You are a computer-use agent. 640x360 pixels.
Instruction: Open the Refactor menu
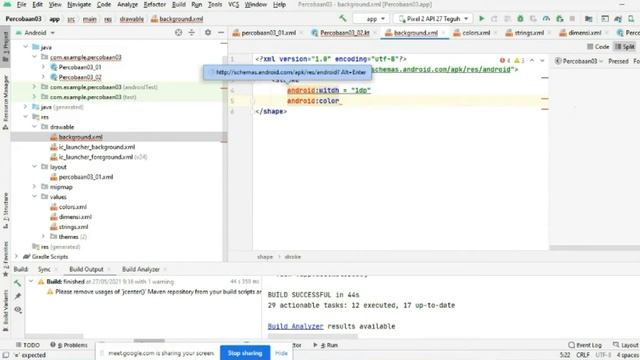tap(155, 4)
